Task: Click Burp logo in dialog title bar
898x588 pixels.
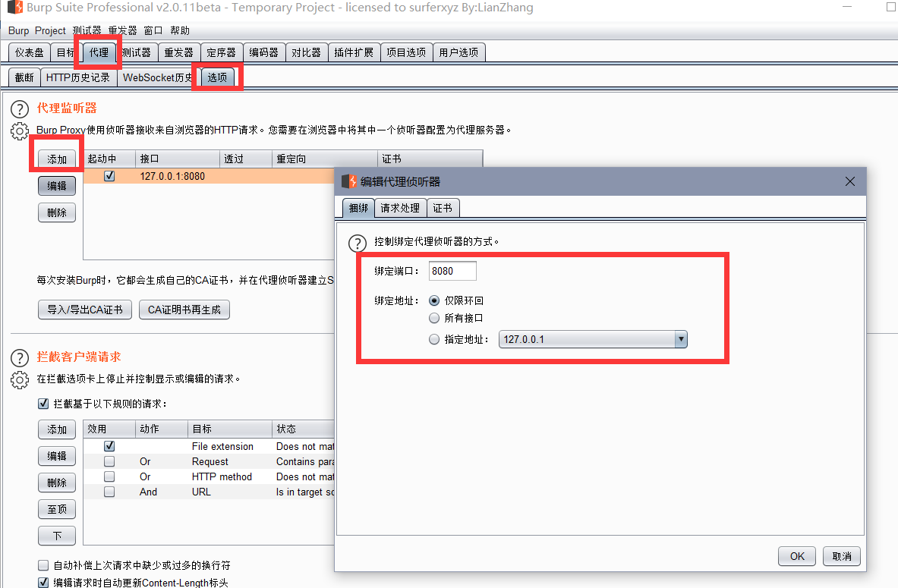Action: [x=349, y=182]
